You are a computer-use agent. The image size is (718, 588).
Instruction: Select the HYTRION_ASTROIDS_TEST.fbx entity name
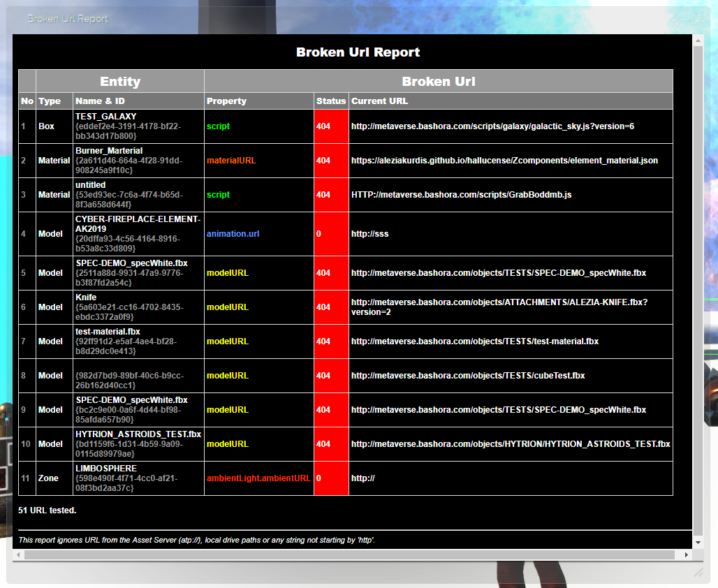point(138,434)
